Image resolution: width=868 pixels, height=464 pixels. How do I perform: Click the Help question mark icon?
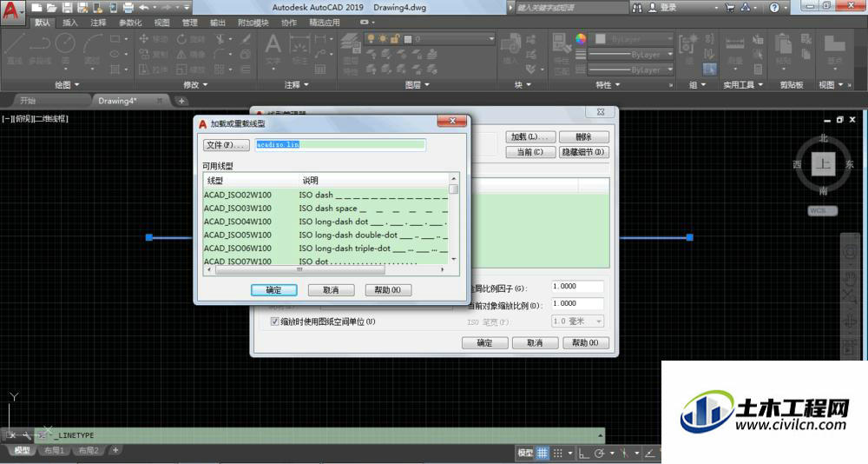pos(774,8)
